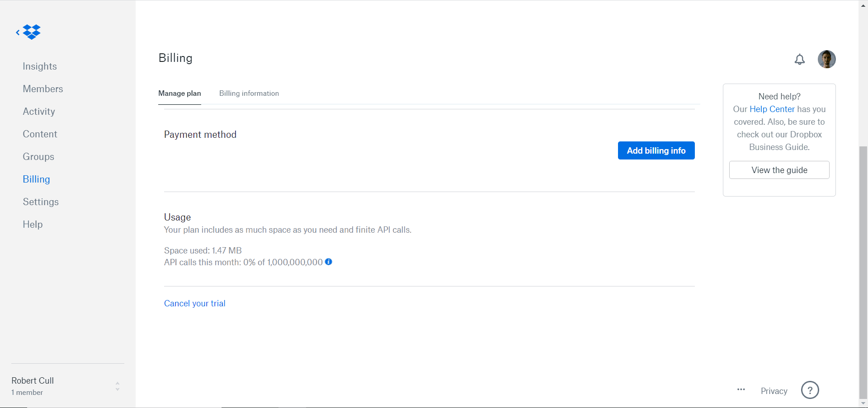Open Settings from the sidebar

(41, 202)
